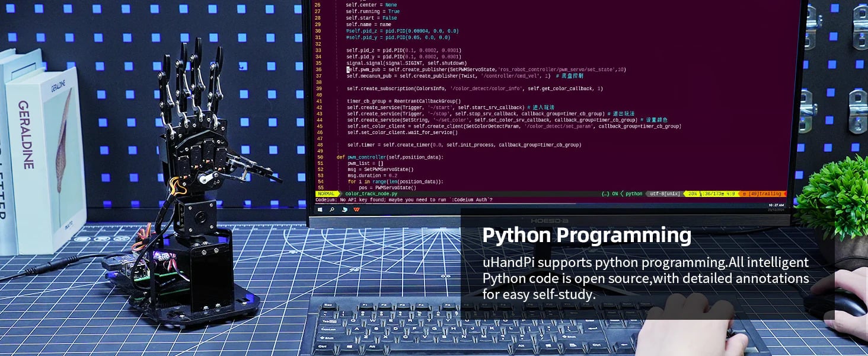Click the color_track_node.py filename in statusline
This screenshot has height=356, width=868.
click(371, 193)
